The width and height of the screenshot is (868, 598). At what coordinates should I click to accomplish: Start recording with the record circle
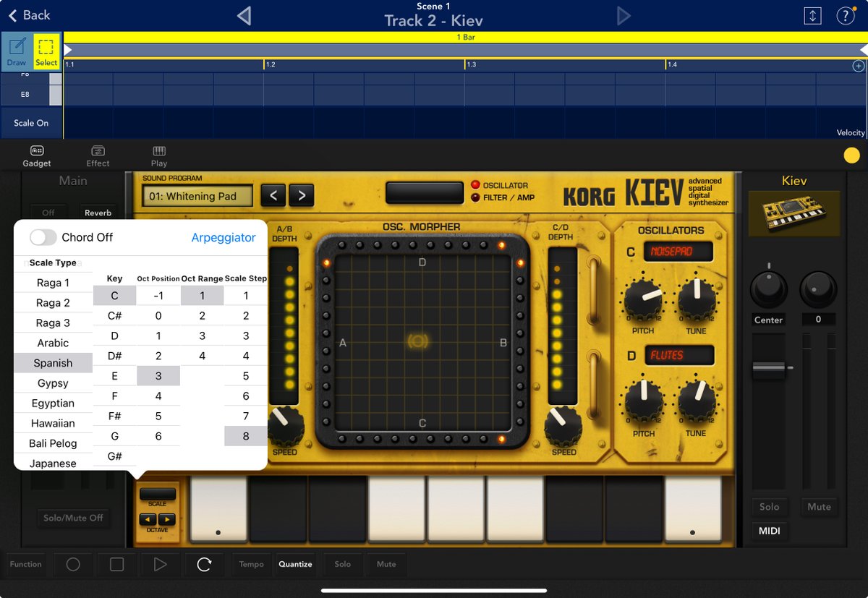click(x=73, y=564)
